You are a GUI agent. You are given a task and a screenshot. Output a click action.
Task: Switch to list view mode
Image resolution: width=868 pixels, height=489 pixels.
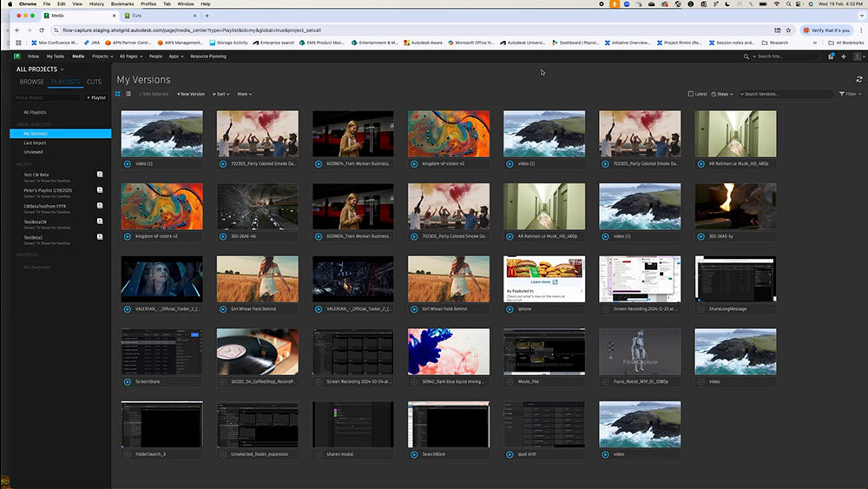[x=128, y=94]
